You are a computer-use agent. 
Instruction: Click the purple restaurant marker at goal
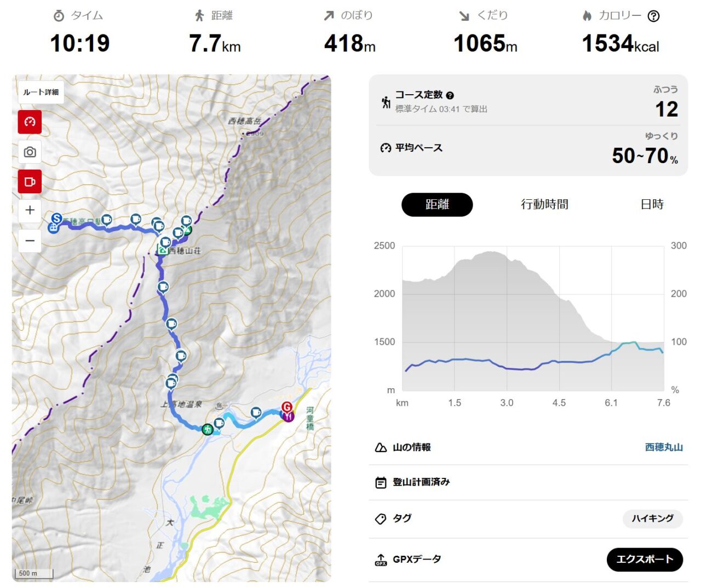pos(289,417)
